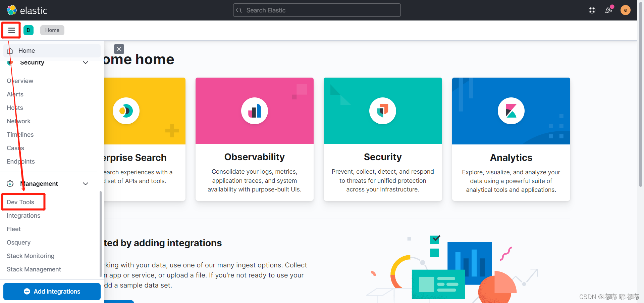644x303 pixels.
Task: Open Cases in sidebar
Action: pos(15,148)
